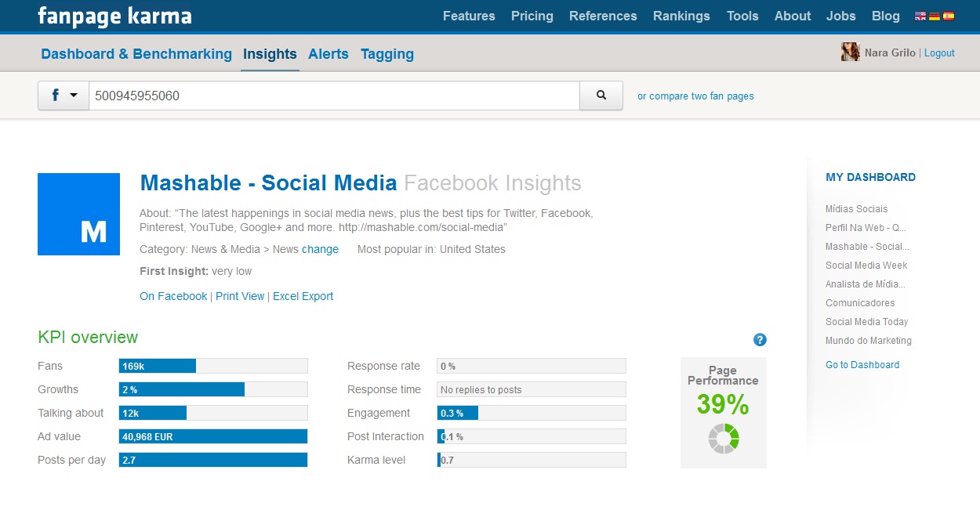Switch language to English via UK flag

tap(920, 16)
